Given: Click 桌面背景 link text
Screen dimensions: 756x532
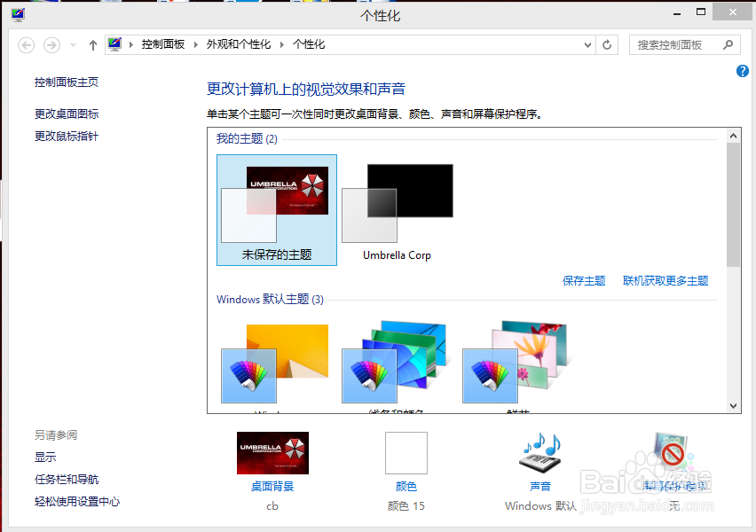Looking at the screenshot, I should tap(272, 487).
